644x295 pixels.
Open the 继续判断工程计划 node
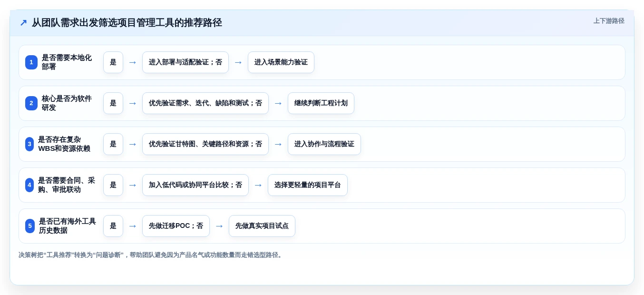(x=321, y=103)
